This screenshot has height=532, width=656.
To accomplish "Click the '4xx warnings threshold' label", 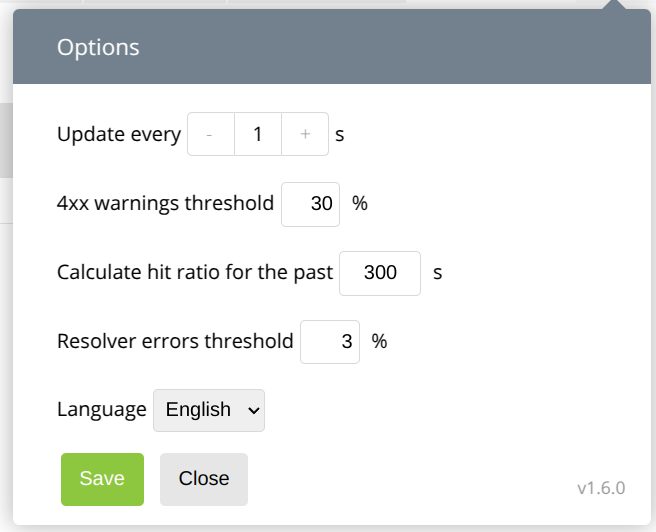I will click(x=165, y=204).
